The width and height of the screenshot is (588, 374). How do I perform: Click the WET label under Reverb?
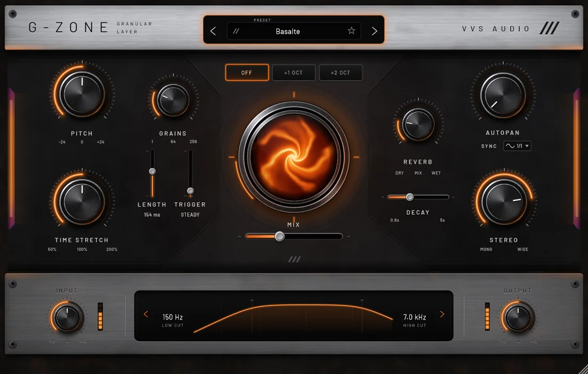click(x=436, y=173)
